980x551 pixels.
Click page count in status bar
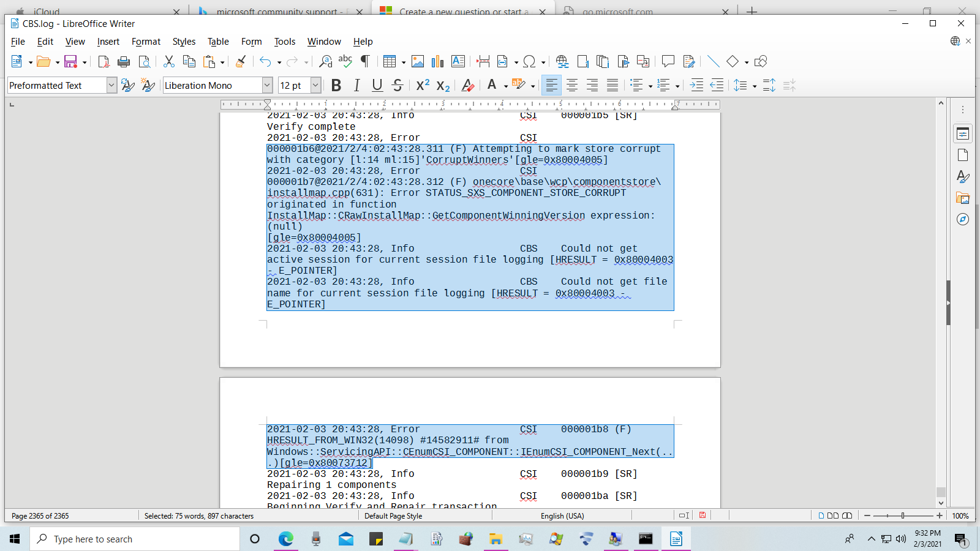tap(40, 515)
